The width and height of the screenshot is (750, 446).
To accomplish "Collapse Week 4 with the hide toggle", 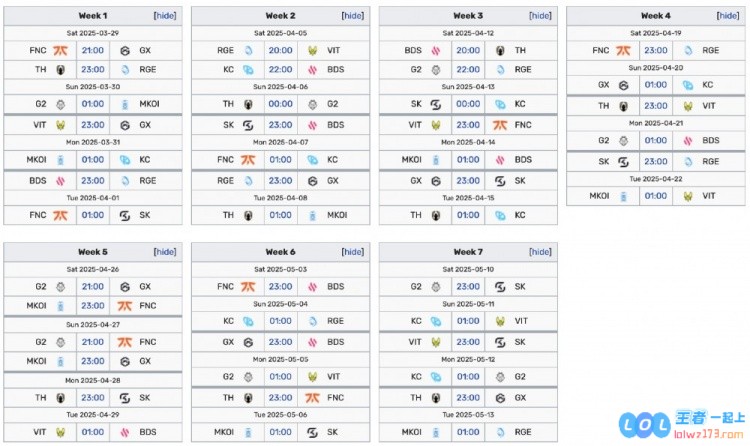I will click(x=728, y=16).
